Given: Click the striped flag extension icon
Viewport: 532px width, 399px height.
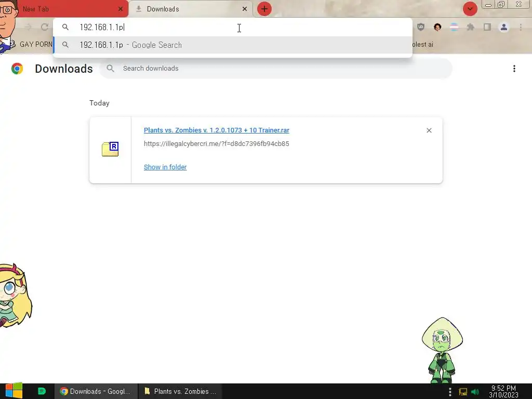Looking at the screenshot, I should pyautogui.click(x=454, y=27).
